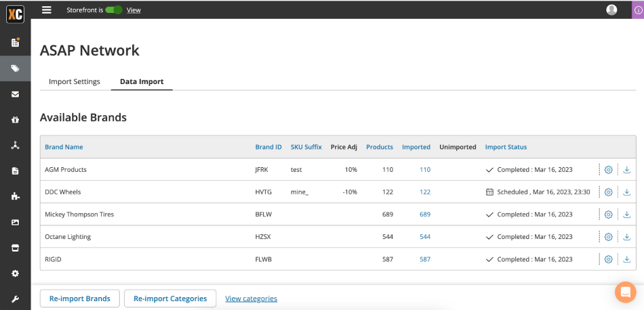
Task: Select the Data Import tab
Action: [142, 82]
